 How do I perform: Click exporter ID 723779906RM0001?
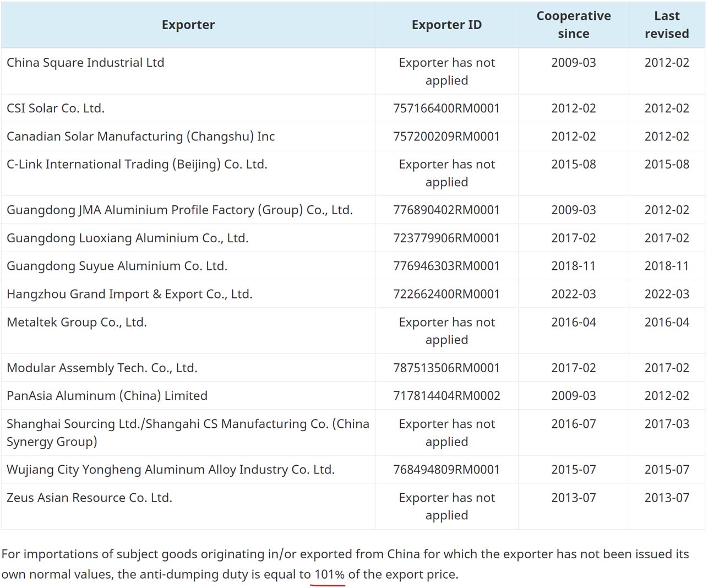click(x=446, y=238)
